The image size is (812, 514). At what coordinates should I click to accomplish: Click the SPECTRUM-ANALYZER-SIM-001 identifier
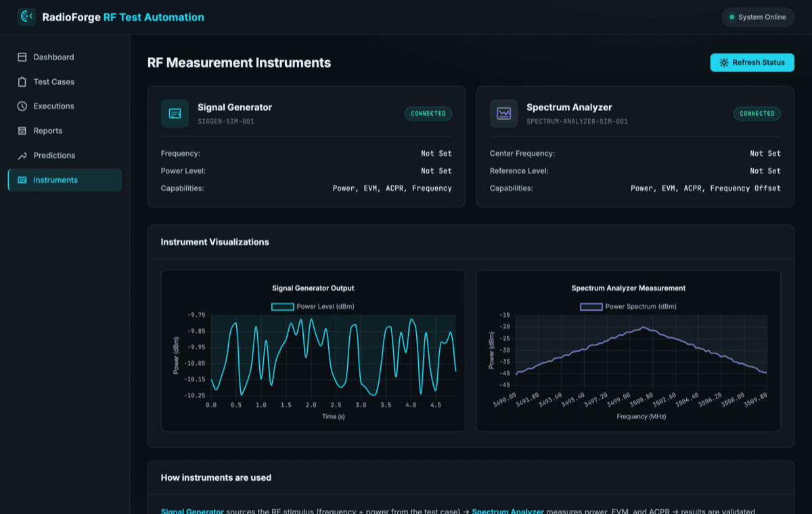pos(577,122)
